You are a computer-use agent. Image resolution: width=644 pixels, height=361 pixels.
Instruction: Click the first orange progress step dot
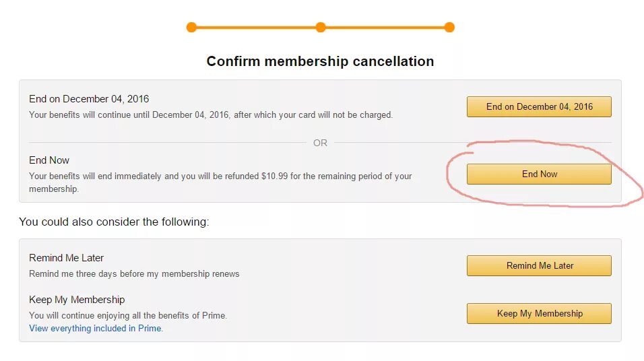coord(191,28)
